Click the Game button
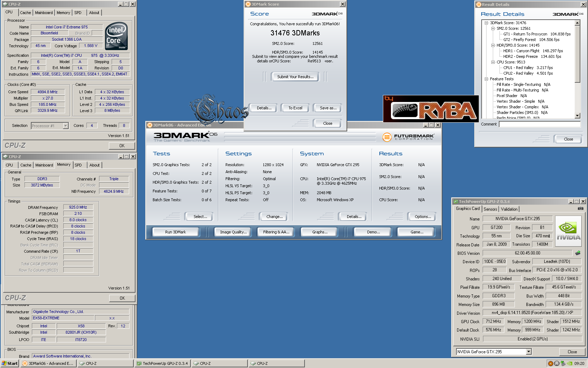 (x=416, y=232)
